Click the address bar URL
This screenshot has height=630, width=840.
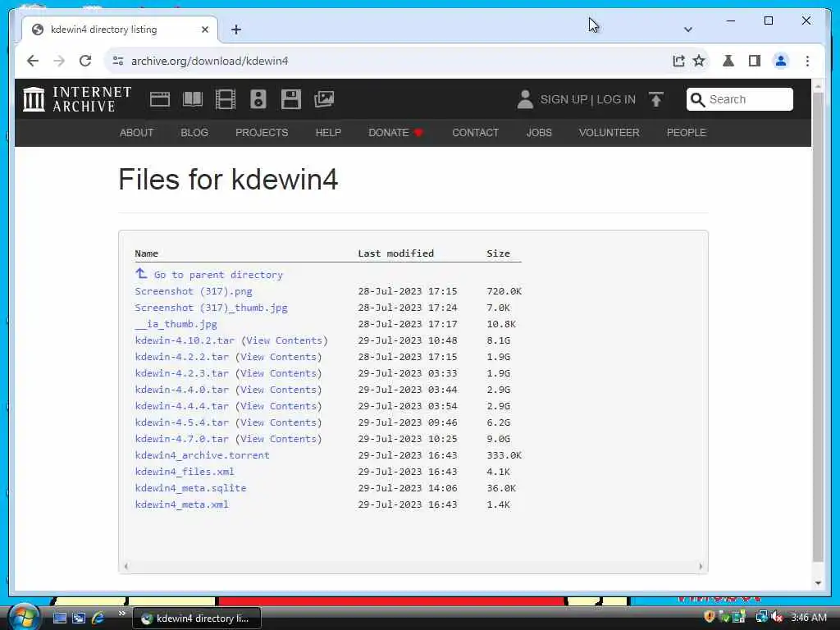pyautogui.click(x=209, y=61)
